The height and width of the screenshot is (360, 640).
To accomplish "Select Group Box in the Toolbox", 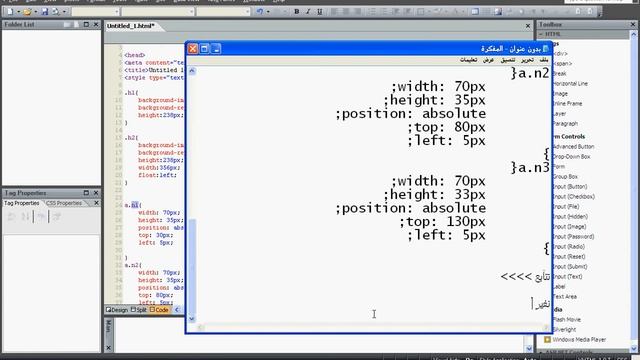I will [565, 177].
